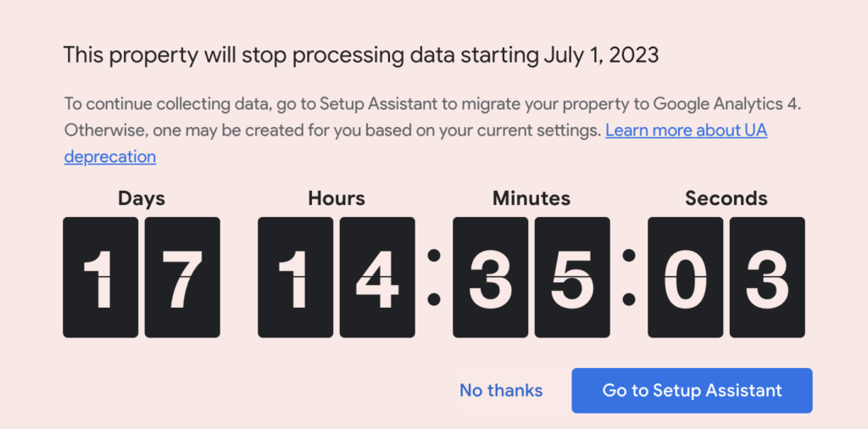Click the Days label above the countdown
Viewport: 868px width, 429px height.
142,199
